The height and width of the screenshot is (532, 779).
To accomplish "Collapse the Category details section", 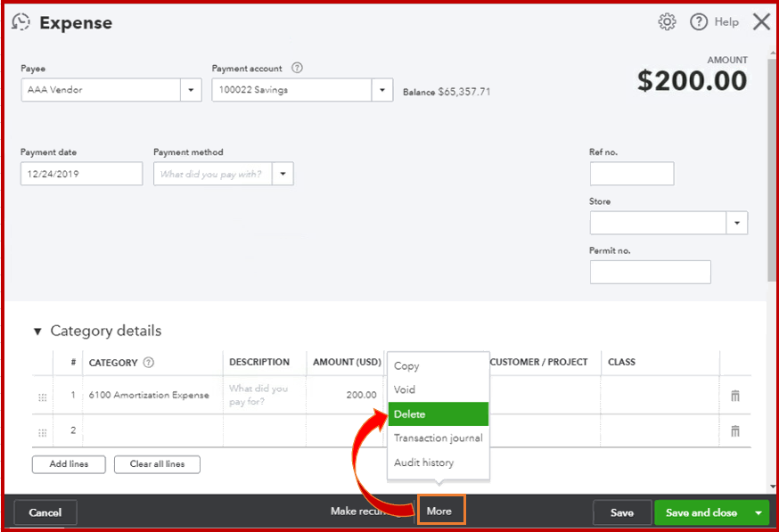I will 37,331.
